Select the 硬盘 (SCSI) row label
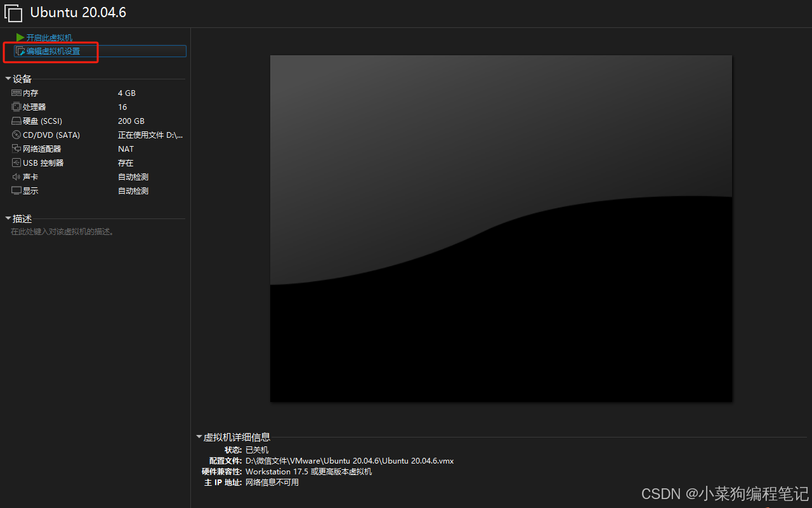Screen dimensions: 812x508 point(43,121)
